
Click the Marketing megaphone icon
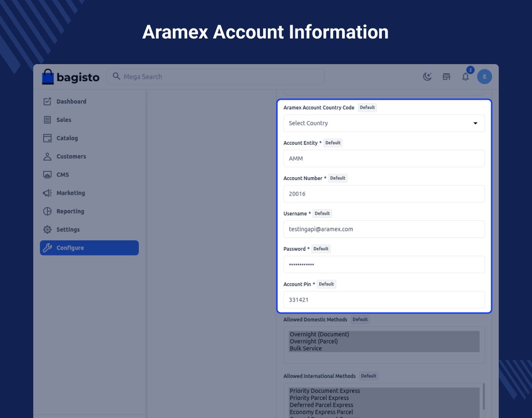[47, 193]
